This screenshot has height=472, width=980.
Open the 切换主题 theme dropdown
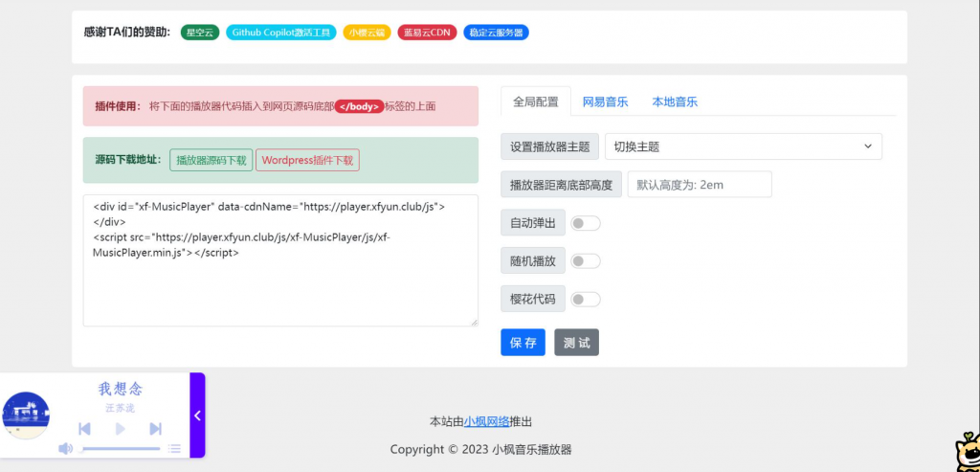pyautogui.click(x=743, y=146)
